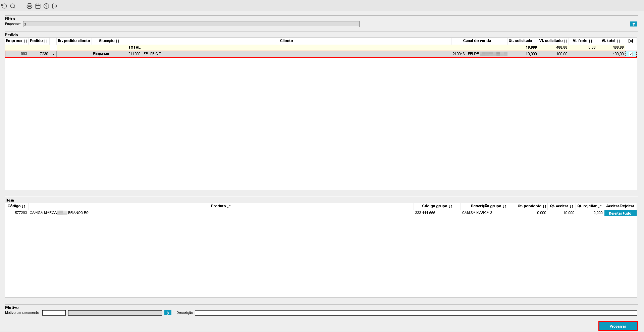The height and width of the screenshot is (332, 644).
Task: Sort by Canal de venda column
Action: [479, 41]
